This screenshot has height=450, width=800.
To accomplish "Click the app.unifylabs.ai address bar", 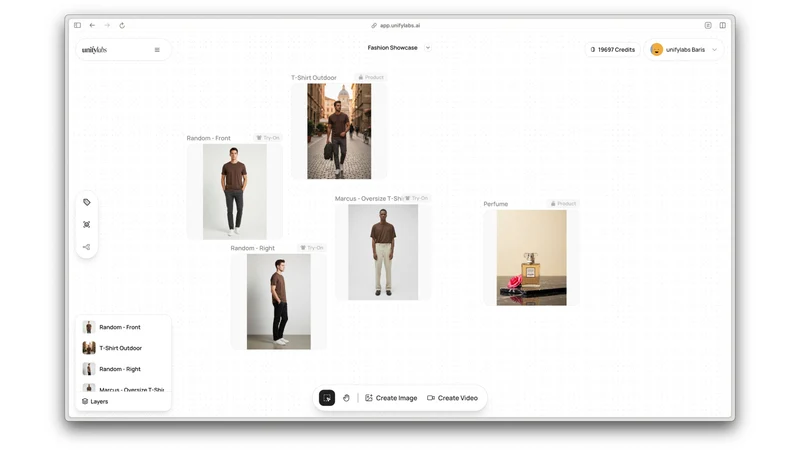I will tap(396, 25).
